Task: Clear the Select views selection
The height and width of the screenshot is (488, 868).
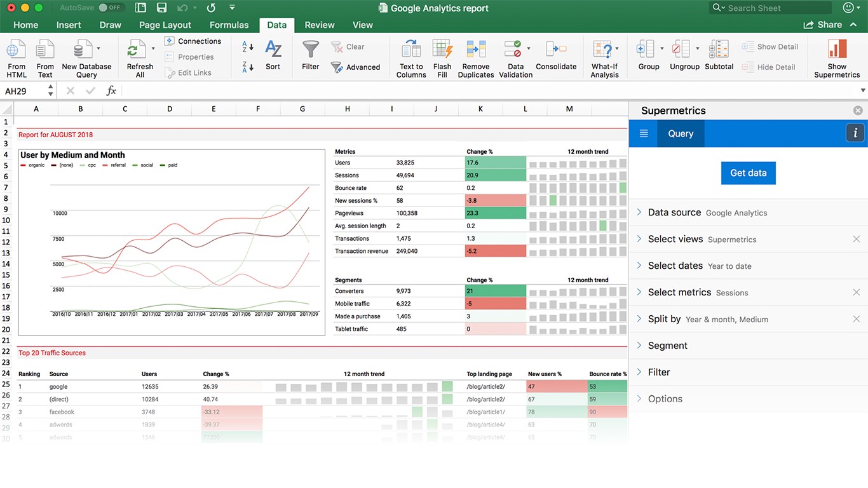Action: pyautogui.click(x=857, y=239)
